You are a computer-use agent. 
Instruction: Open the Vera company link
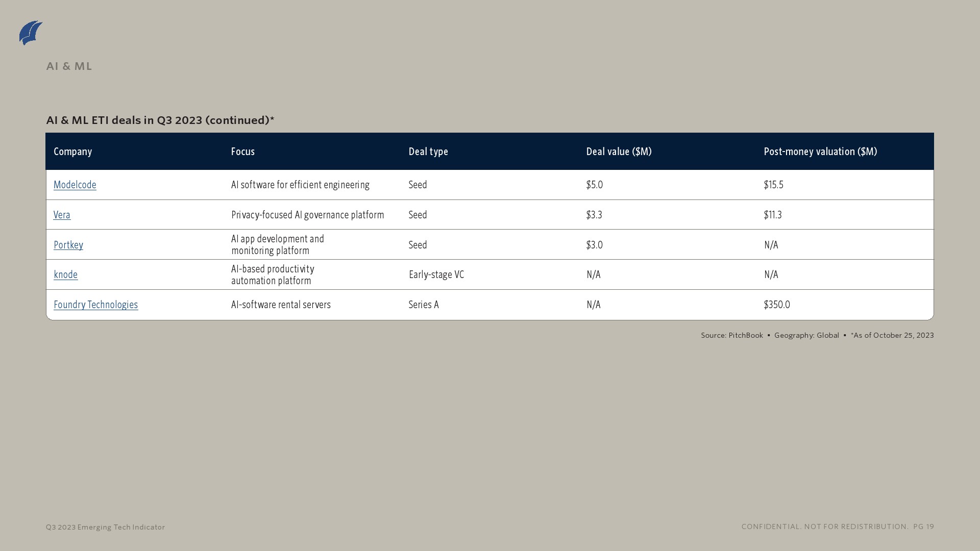tap(62, 215)
